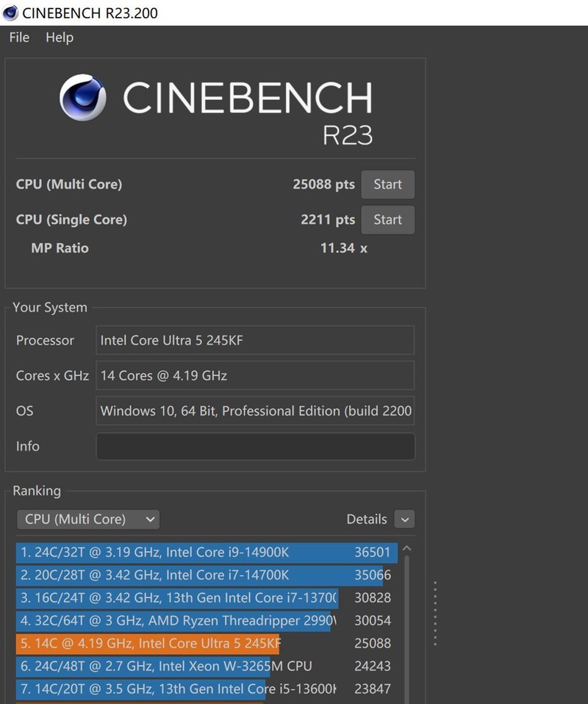This screenshot has width=588, height=704.
Task: Open the File menu
Action: [19, 37]
